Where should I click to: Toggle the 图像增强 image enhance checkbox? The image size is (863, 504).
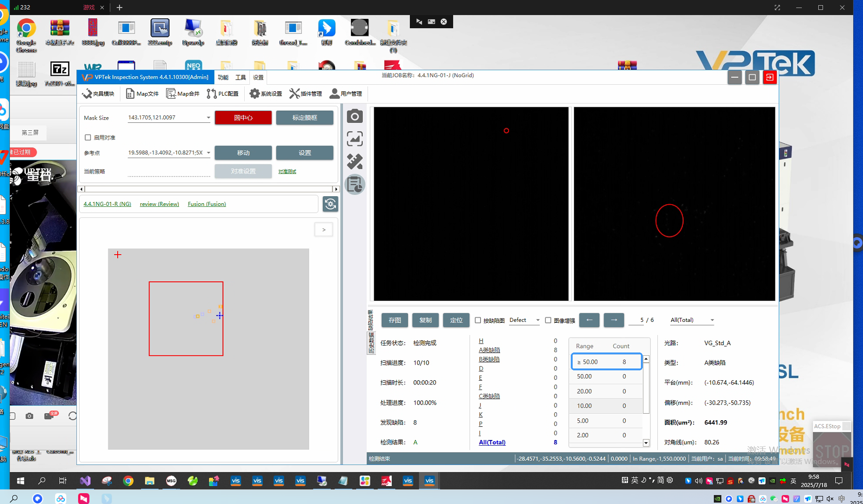548,320
